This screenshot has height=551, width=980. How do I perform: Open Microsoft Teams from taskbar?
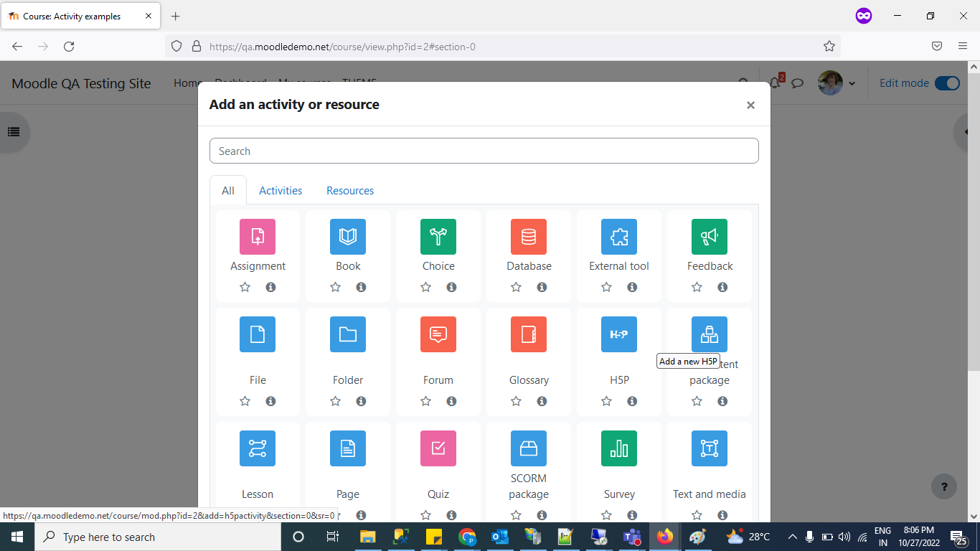632,537
